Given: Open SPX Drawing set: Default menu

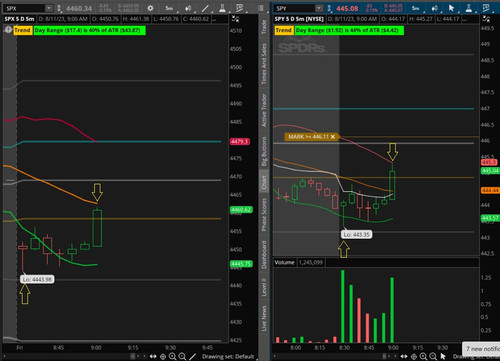Looking at the screenshot, I should point(228,356).
